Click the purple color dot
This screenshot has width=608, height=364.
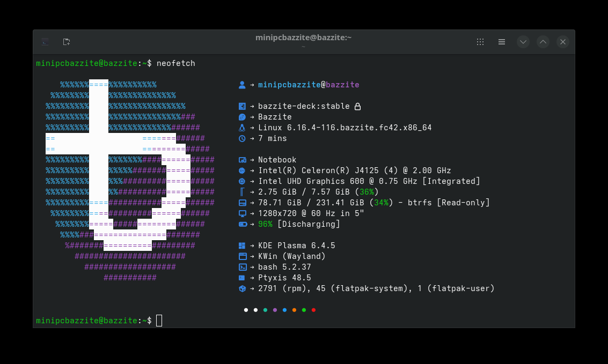point(275,310)
